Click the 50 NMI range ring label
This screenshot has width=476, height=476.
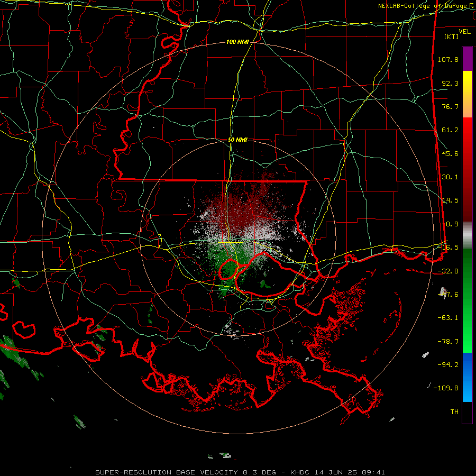[x=237, y=140]
